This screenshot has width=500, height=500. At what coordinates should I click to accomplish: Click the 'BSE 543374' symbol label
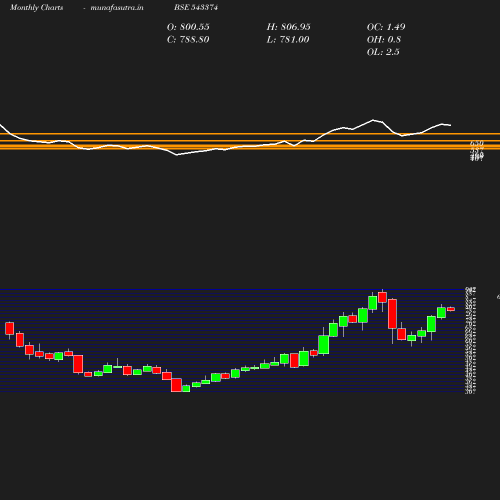point(196,7)
